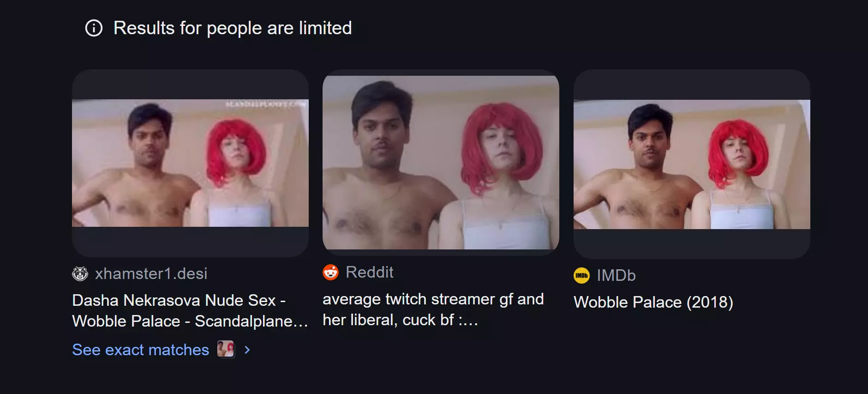868x394 pixels.
Task: Open the Wobble Palace (2018) result title
Action: point(653,303)
